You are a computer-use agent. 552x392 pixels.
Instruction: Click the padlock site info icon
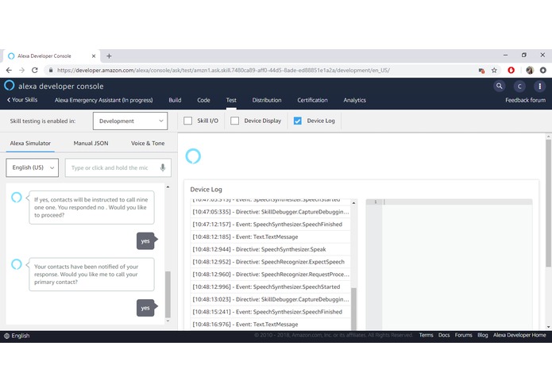click(51, 71)
